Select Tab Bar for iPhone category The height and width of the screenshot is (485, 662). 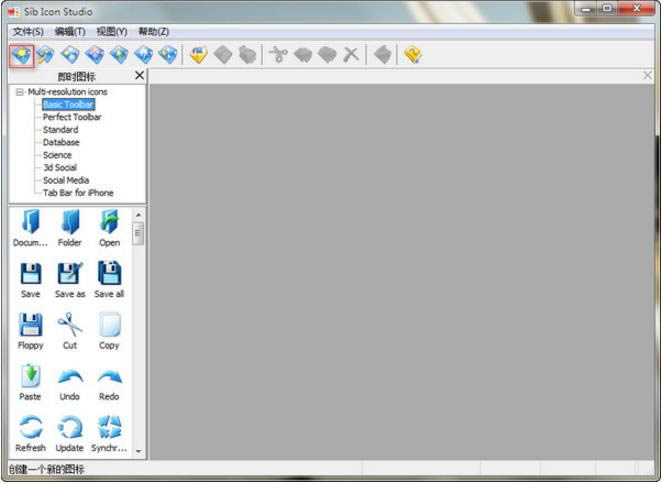point(78,193)
